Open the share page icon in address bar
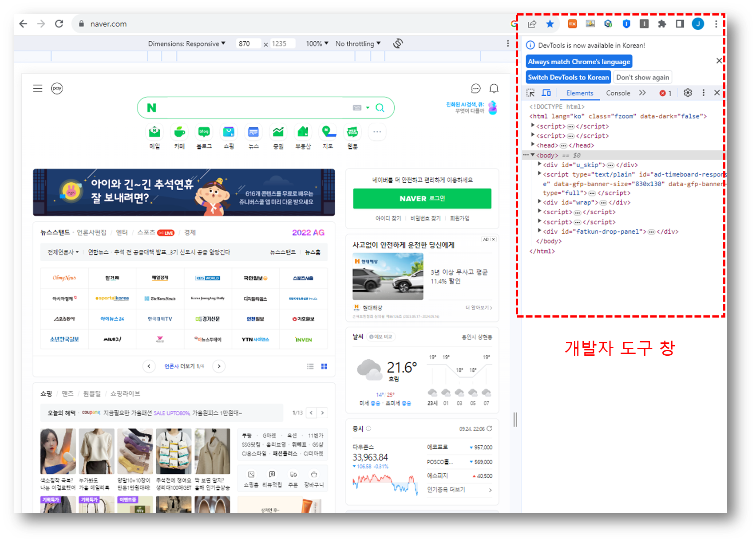This screenshot has height=542, width=756. [532, 24]
